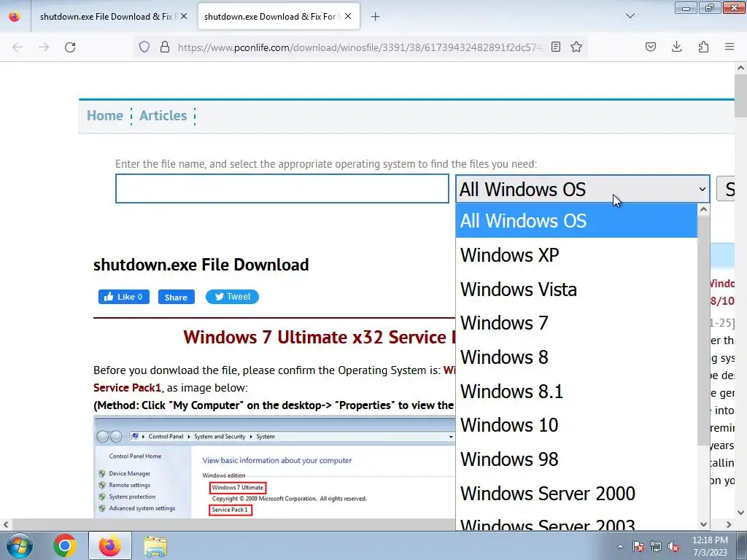747x560 pixels.
Task: Select All Windows OS in the dropdown list
Action: [576, 221]
